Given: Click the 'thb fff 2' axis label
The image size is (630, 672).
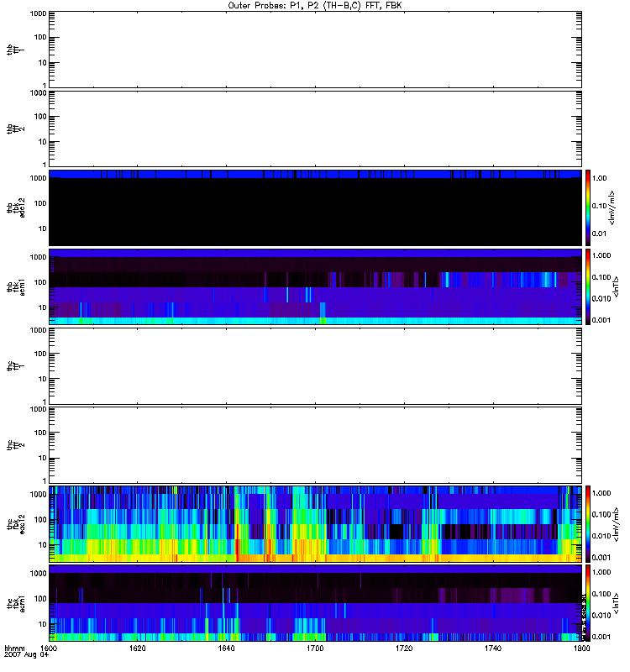Looking at the screenshot, I should coord(15,129).
